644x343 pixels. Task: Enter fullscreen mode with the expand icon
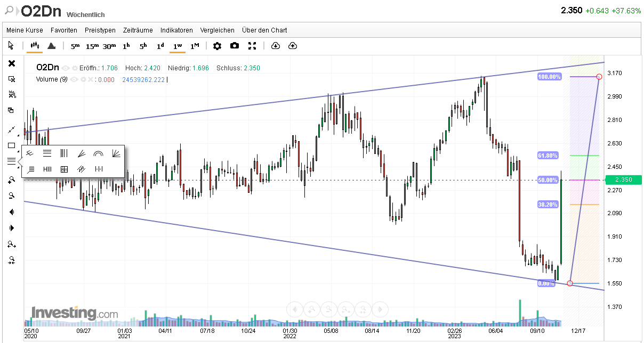pos(252,46)
